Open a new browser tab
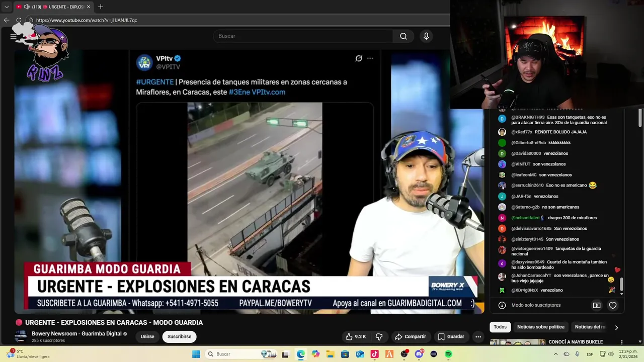Image resolution: width=644 pixels, height=362 pixels. [x=101, y=7]
